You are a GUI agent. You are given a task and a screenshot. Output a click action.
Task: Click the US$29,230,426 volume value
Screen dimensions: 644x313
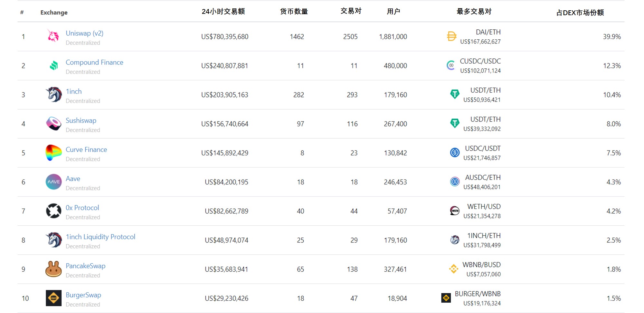tap(226, 298)
